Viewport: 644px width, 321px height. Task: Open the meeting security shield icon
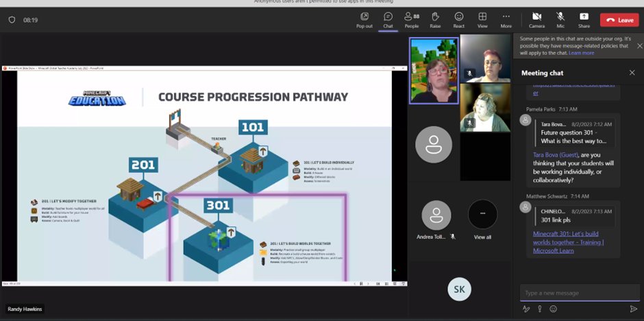12,20
